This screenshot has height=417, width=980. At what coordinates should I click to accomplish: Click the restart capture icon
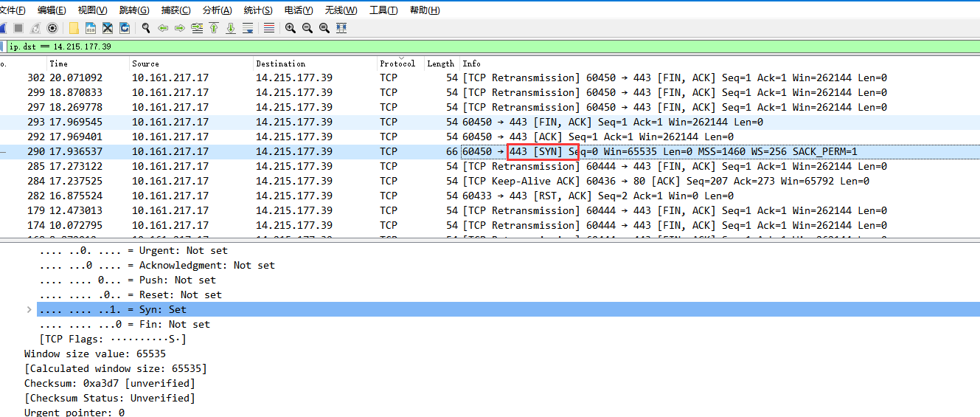[35, 28]
